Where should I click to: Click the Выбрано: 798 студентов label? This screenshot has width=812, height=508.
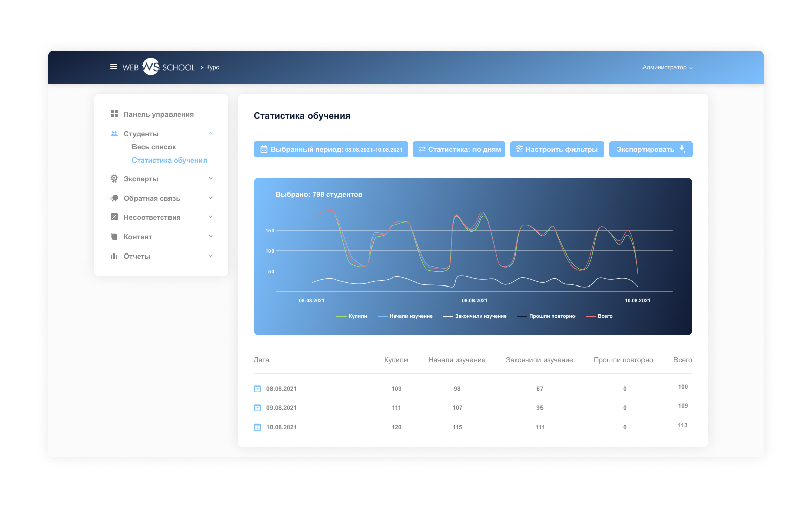click(x=319, y=194)
